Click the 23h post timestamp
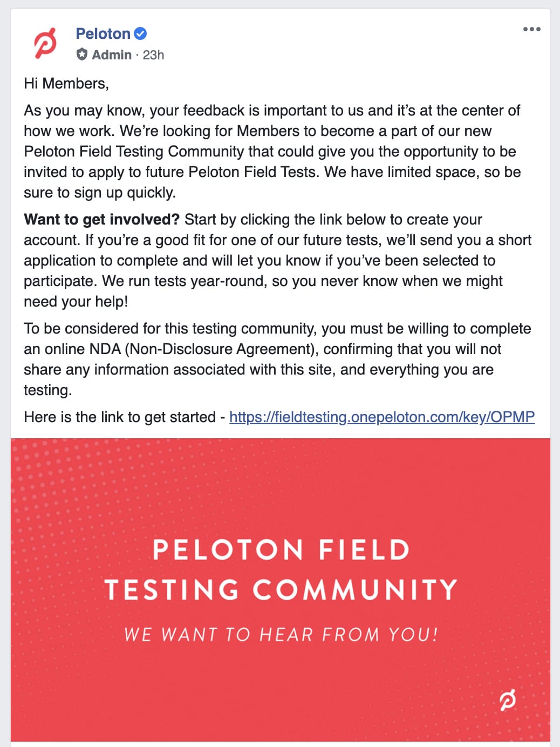This screenshot has height=747, width=560. tap(154, 55)
